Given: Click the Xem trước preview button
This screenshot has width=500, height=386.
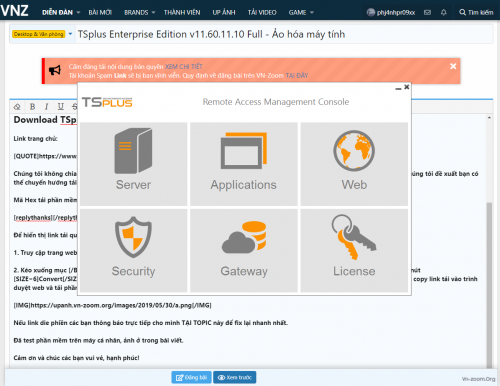Looking at the screenshot, I should point(235,377).
